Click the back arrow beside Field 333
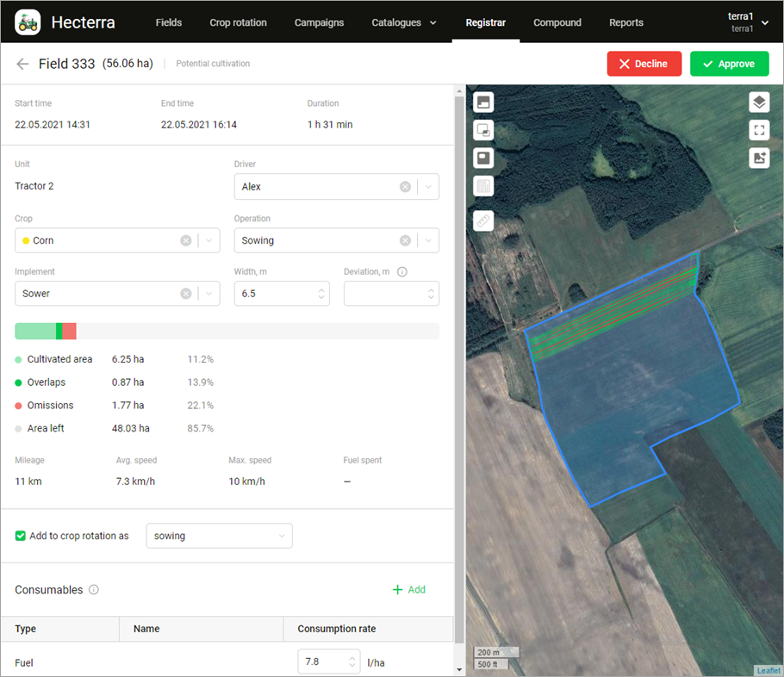The width and height of the screenshot is (784, 677). pos(22,65)
